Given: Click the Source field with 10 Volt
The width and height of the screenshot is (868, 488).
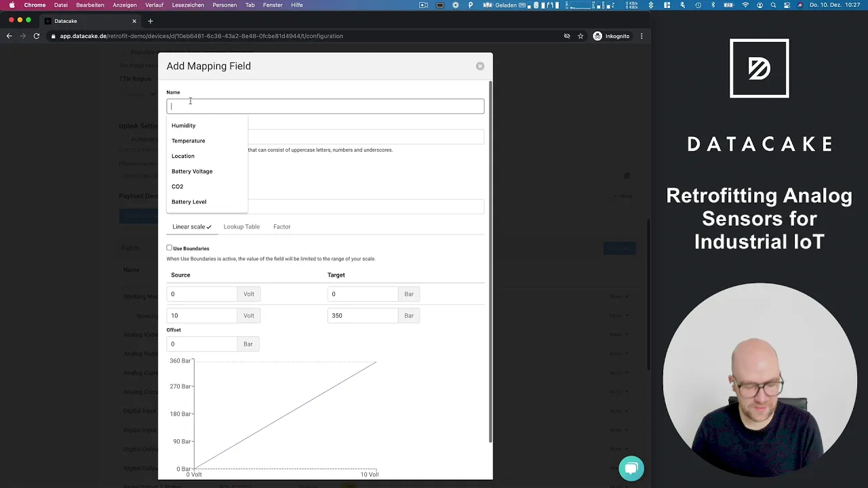Looking at the screenshot, I should point(201,316).
